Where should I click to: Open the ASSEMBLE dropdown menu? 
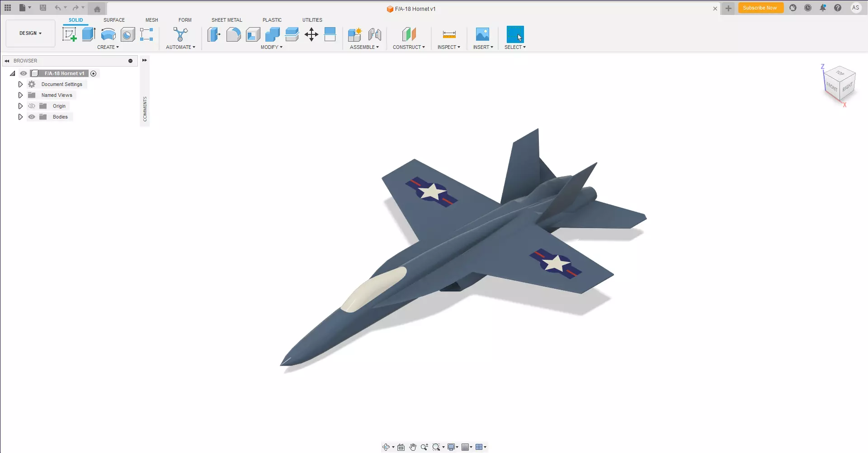(364, 47)
